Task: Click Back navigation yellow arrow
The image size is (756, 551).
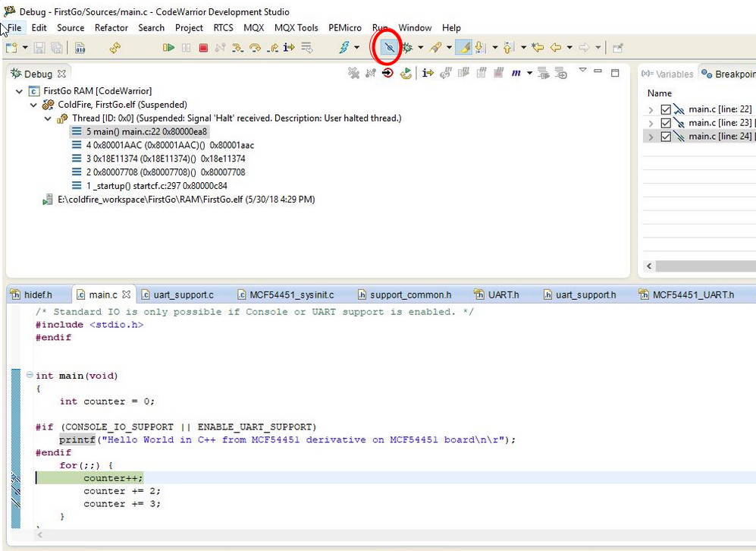Action: [556, 47]
